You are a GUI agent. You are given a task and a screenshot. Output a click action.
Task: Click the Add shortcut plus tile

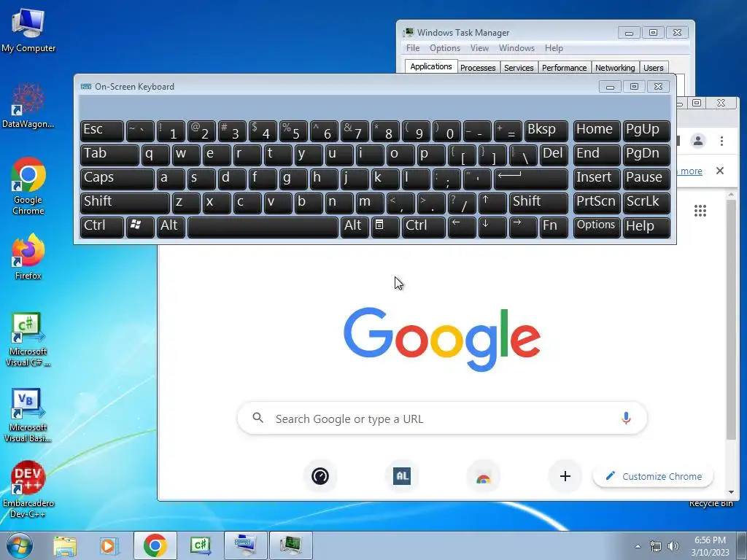tap(565, 475)
